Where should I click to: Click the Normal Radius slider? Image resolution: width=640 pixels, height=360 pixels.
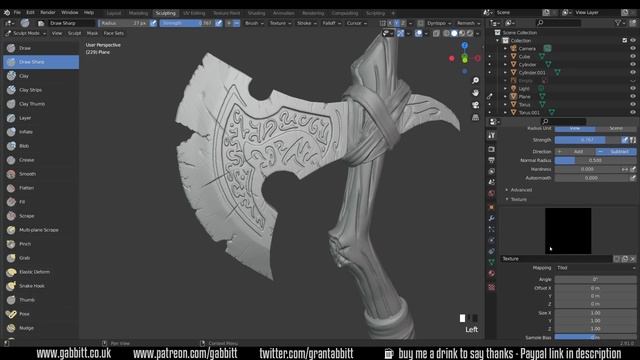coord(596,160)
